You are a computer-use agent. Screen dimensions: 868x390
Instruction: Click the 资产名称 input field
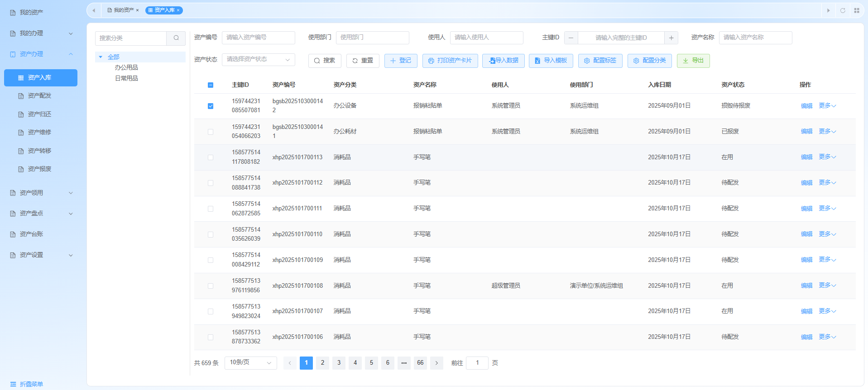[x=756, y=38]
